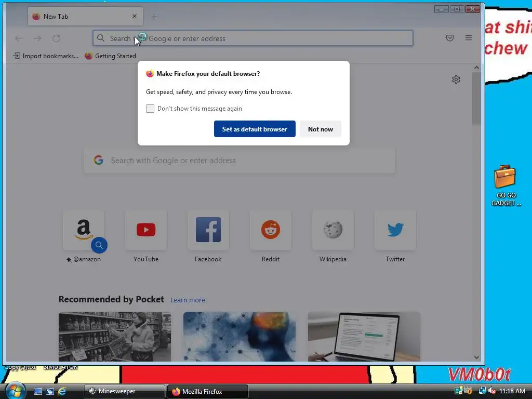Click Switch between windows quick launch icon

click(x=50, y=391)
